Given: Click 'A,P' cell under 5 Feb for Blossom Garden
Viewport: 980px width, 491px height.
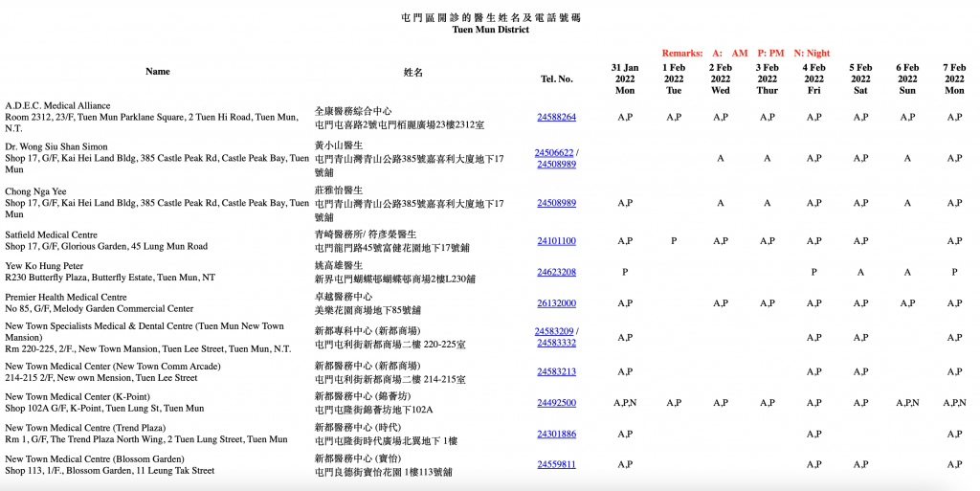Looking at the screenshot, I should (x=860, y=464).
